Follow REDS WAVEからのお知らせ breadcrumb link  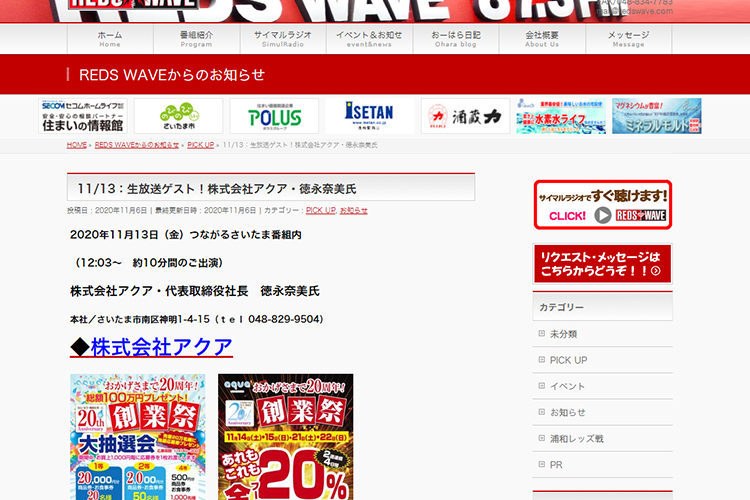pyautogui.click(x=137, y=145)
